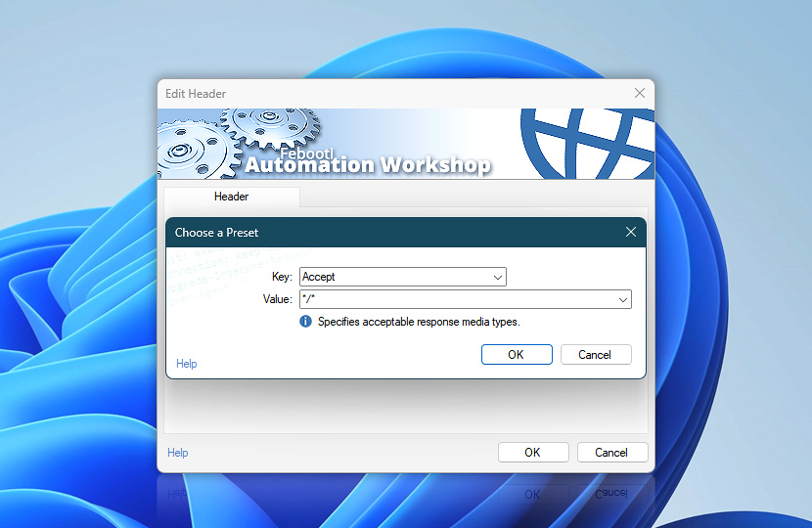The width and height of the screenshot is (812, 528).
Task: Confirm preset with OK in Choose a Preset
Action: click(517, 355)
